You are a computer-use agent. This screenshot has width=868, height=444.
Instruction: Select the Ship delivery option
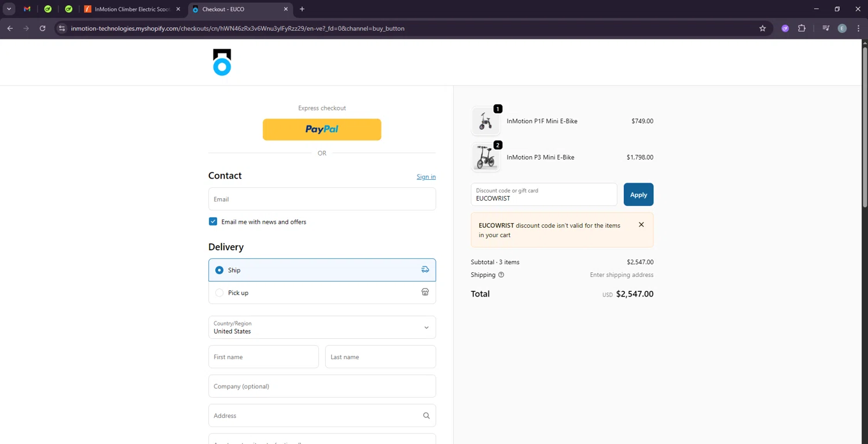pos(322,270)
